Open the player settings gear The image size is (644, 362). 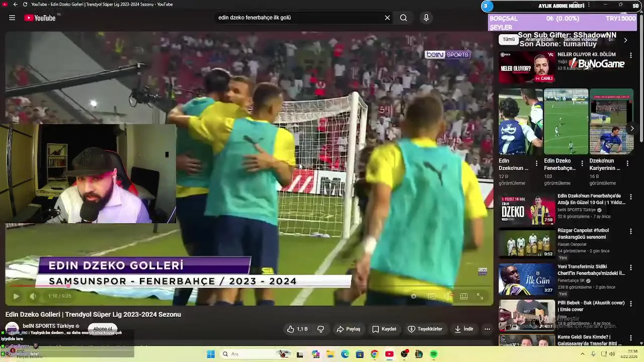click(448, 297)
